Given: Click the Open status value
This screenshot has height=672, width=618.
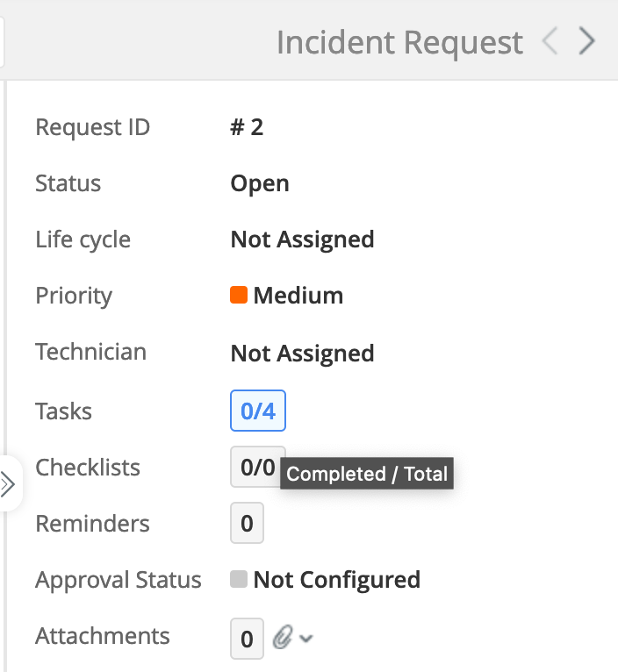Looking at the screenshot, I should 260,183.
